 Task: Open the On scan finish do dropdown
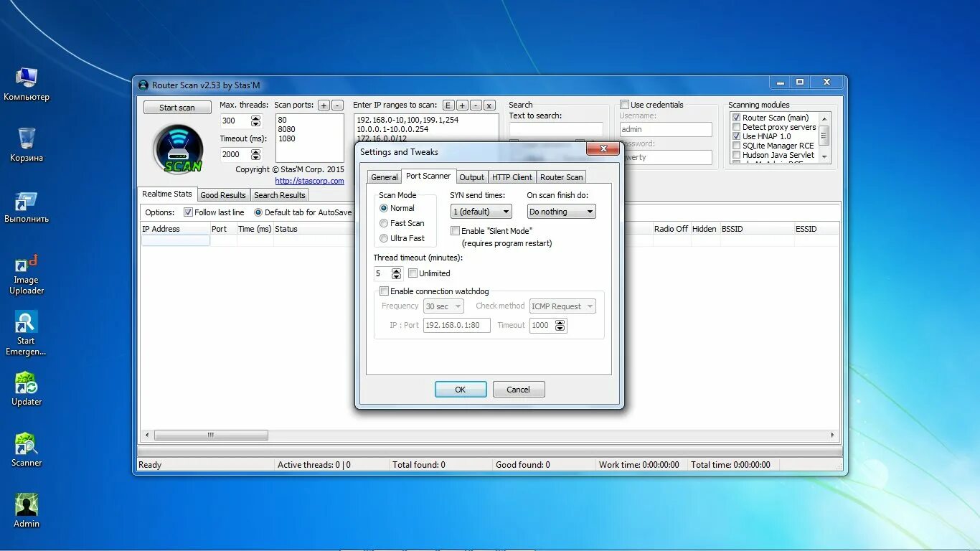click(561, 212)
